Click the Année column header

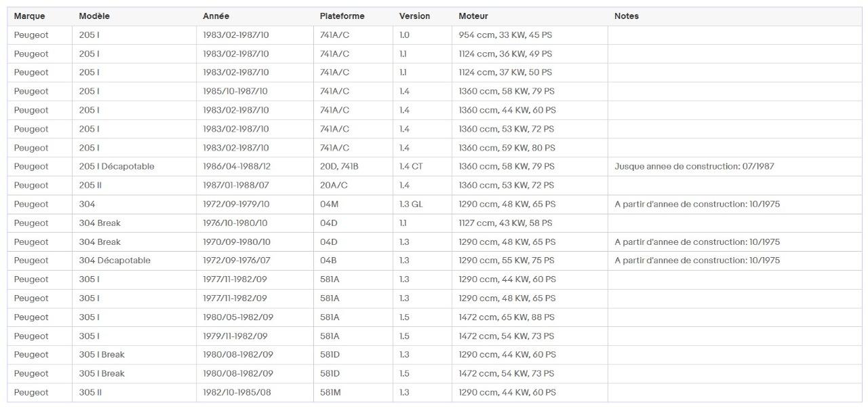click(x=216, y=16)
